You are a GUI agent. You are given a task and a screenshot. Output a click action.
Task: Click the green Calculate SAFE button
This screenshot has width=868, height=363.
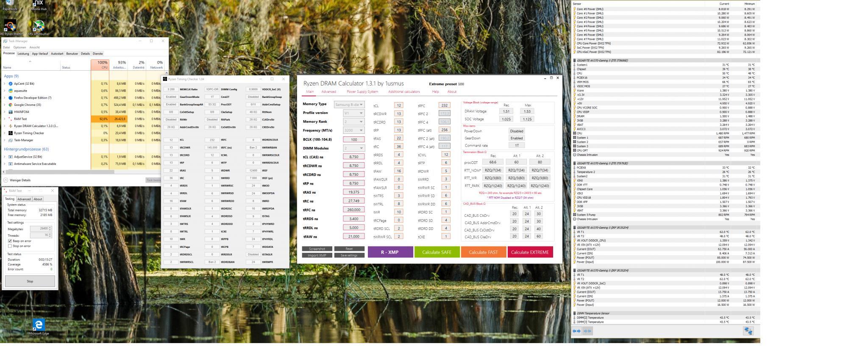coord(437,252)
